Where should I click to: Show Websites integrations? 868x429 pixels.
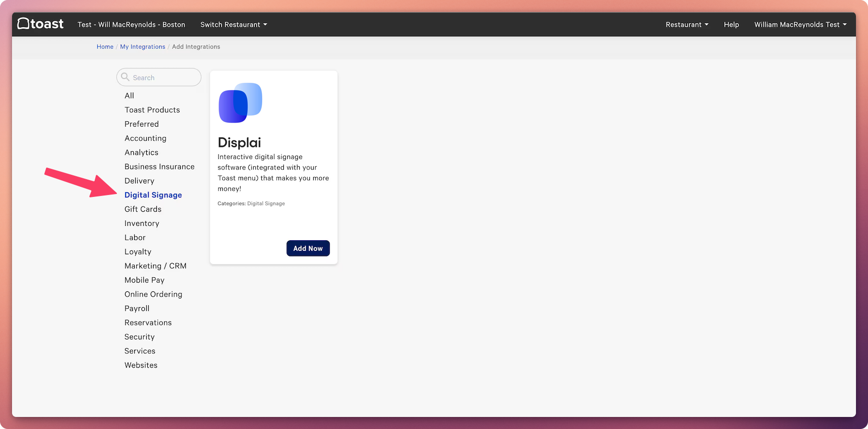[x=141, y=365]
